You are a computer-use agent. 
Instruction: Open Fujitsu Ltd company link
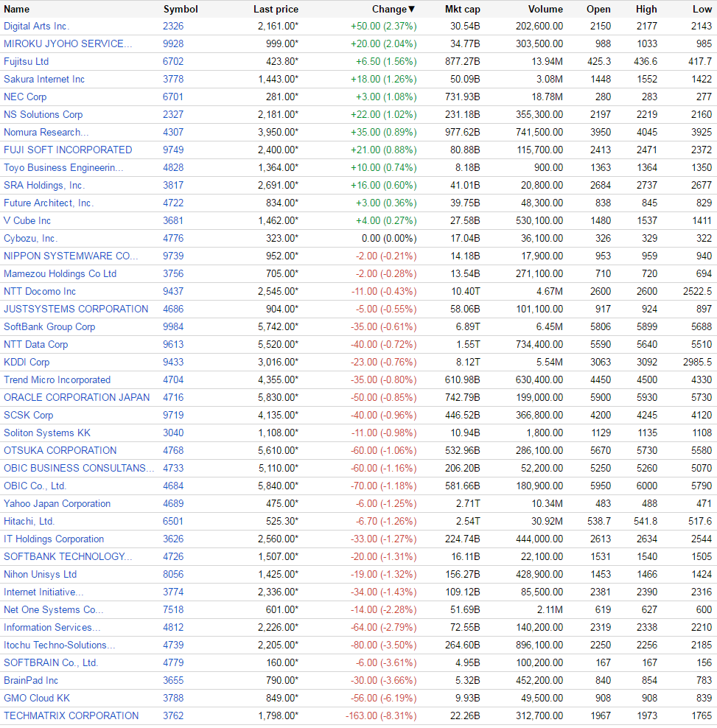(26, 61)
